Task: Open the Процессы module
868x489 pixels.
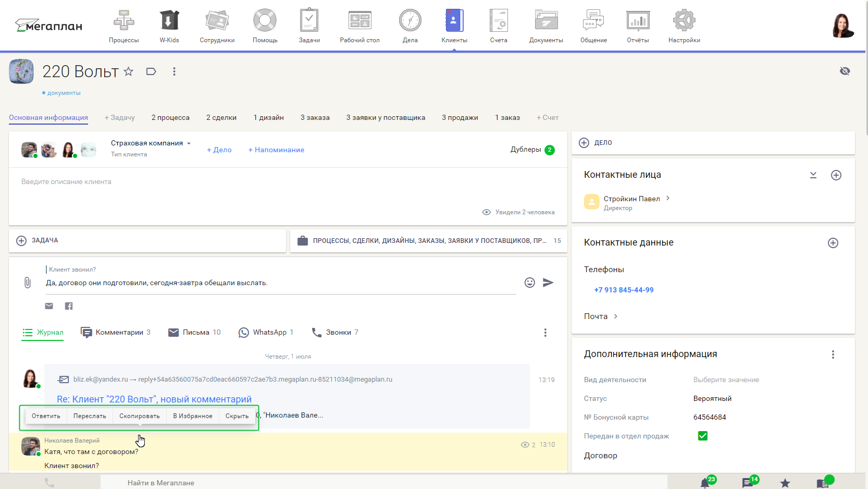Action: coord(124,26)
